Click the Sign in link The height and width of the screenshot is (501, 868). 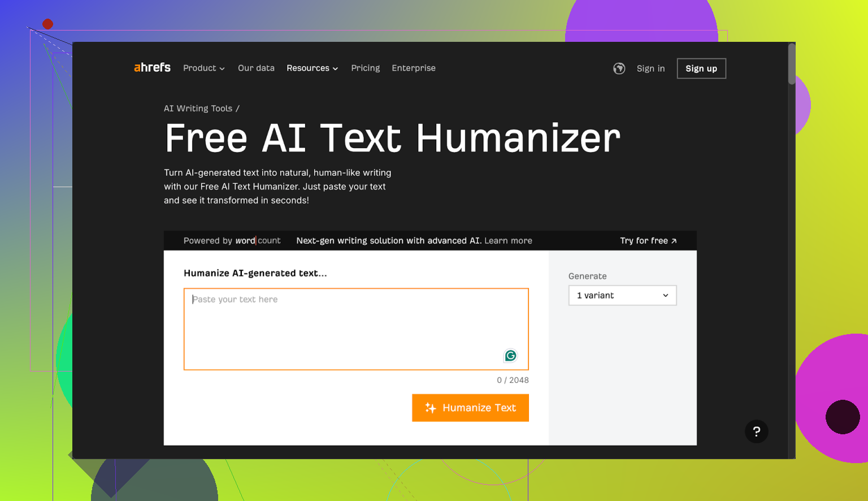click(x=650, y=68)
